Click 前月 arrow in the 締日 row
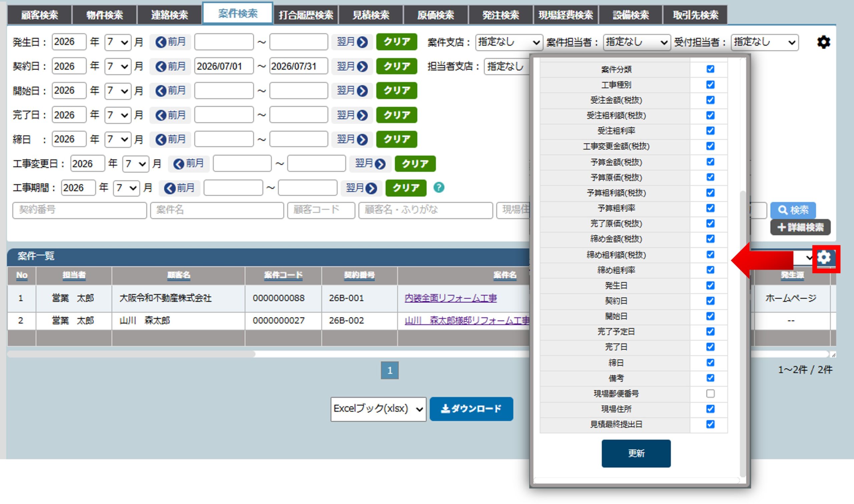Viewport: 854px width, 504px height. click(x=170, y=139)
